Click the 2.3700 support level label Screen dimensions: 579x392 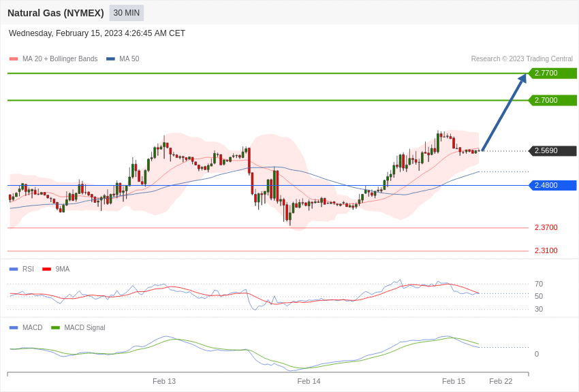pyautogui.click(x=546, y=227)
